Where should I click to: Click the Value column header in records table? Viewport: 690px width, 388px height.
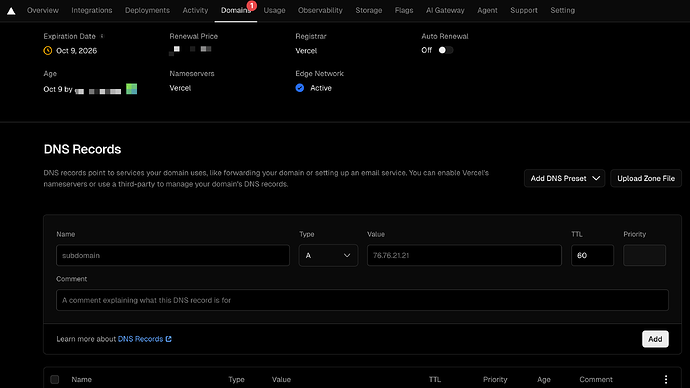[281, 379]
